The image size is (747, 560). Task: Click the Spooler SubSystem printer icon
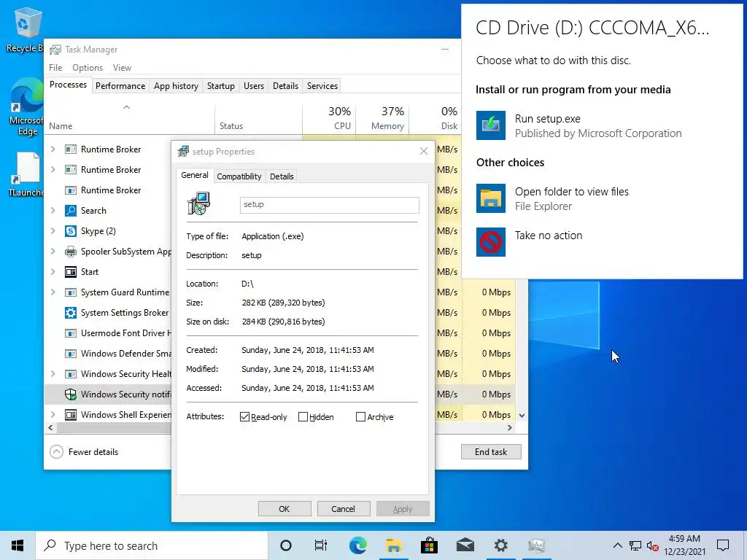pos(71,252)
